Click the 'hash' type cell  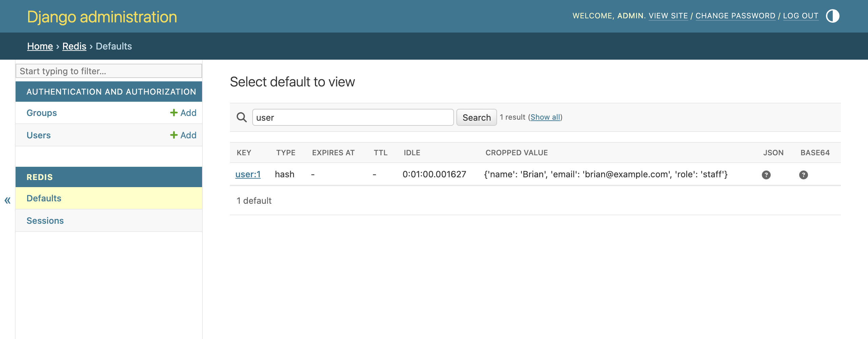point(284,174)
